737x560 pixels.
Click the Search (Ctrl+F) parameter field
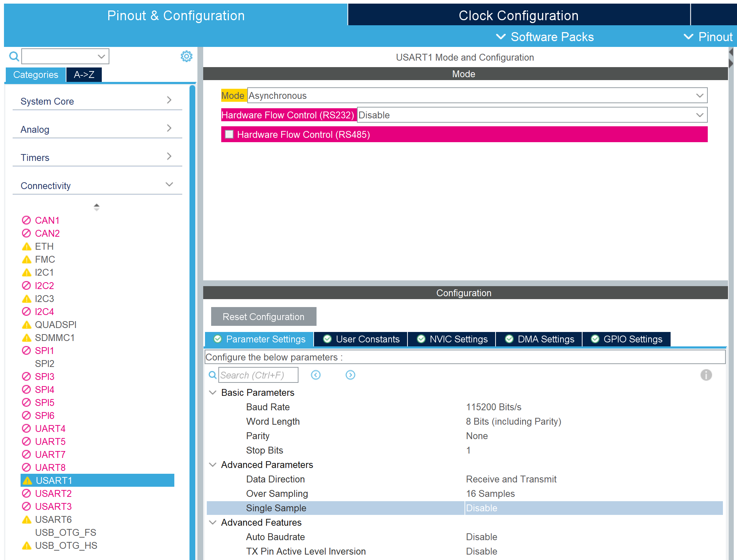(258, 375)
